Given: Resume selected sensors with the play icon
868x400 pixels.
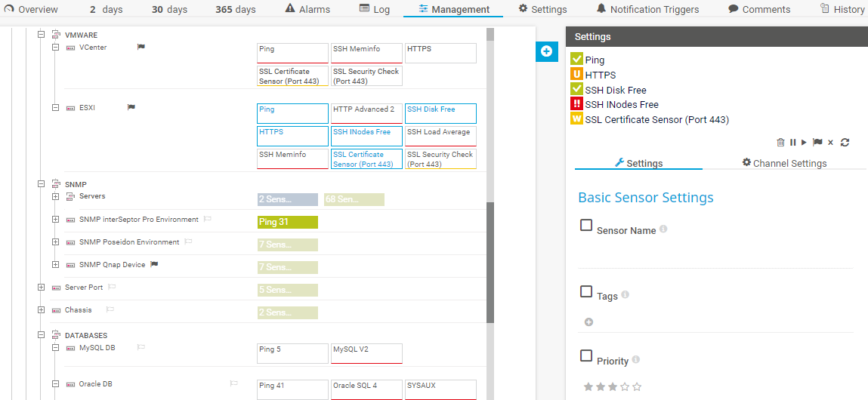Looking at the screenshot, I should (x=805, y=143).
